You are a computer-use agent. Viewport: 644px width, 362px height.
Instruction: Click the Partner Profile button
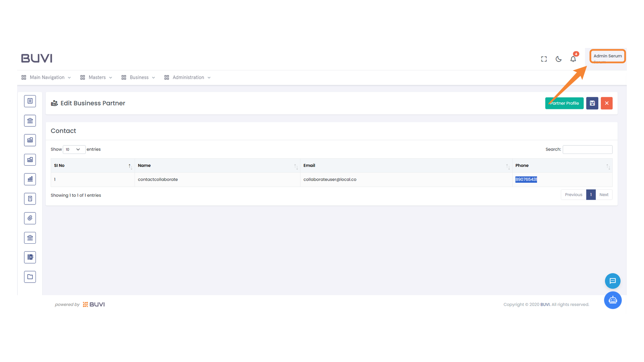[x=564, y=103]
